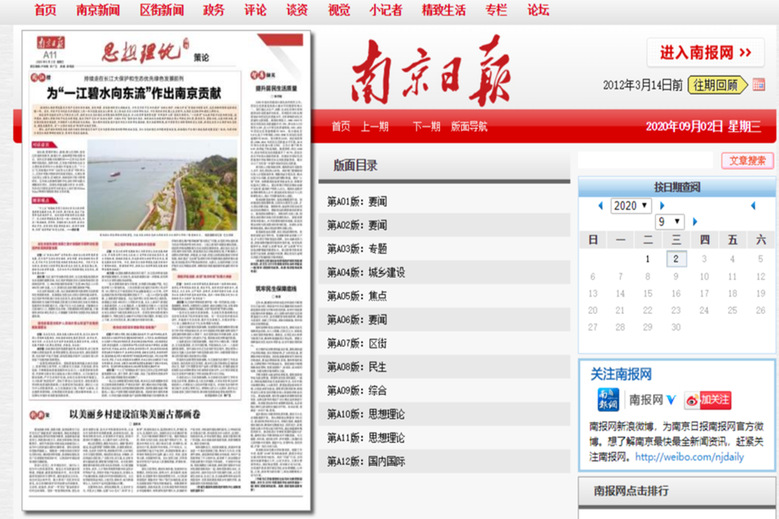Click the 南报网 weibo avatar icon
Image resolution: width=779 pixels, height=519 pixels.
pyautogui.click(x=608, y=400)
